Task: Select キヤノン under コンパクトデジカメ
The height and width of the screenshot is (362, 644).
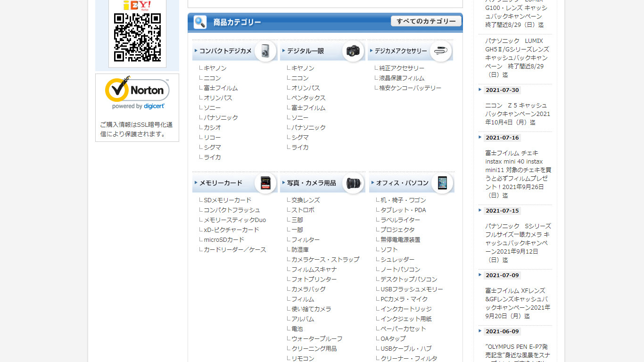Action: pos(215,68)
